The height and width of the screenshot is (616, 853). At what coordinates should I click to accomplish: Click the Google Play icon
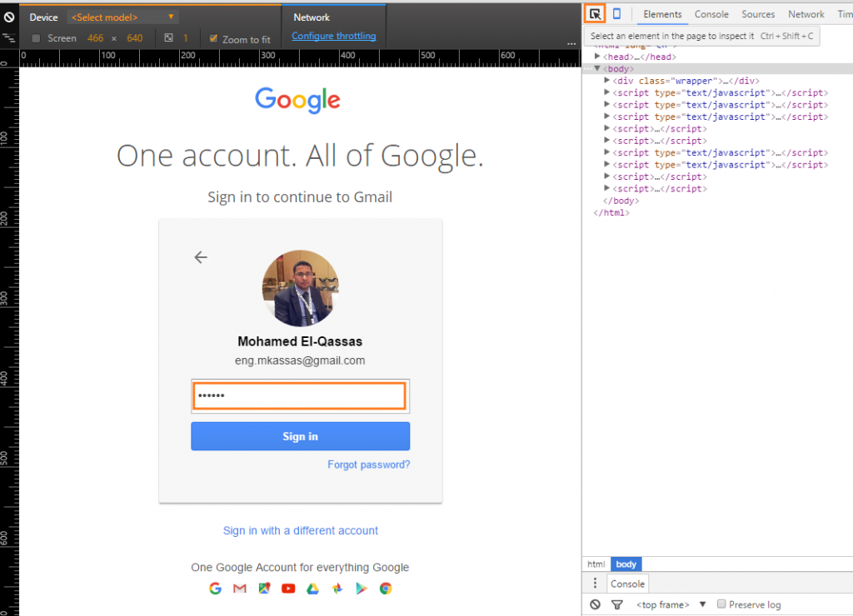[362, 589]
